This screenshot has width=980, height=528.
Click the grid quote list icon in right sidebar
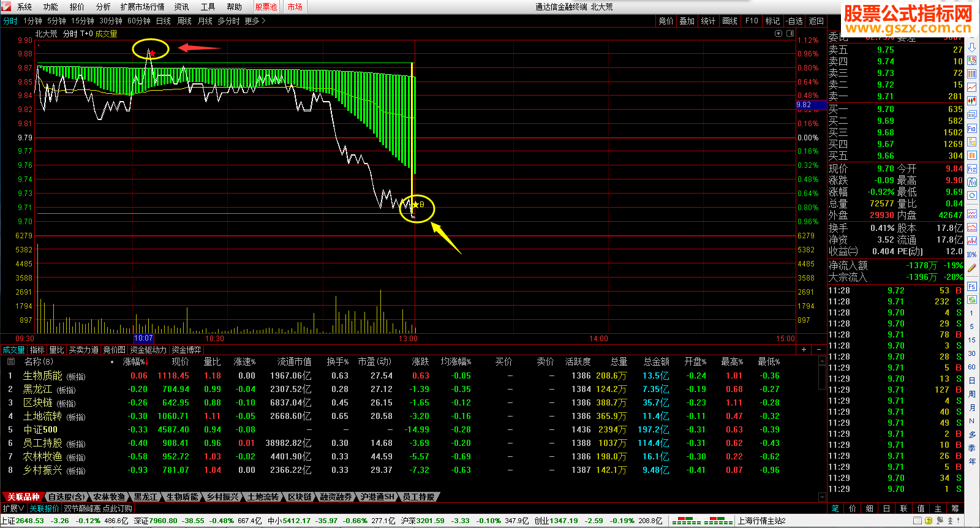(972, 74)
